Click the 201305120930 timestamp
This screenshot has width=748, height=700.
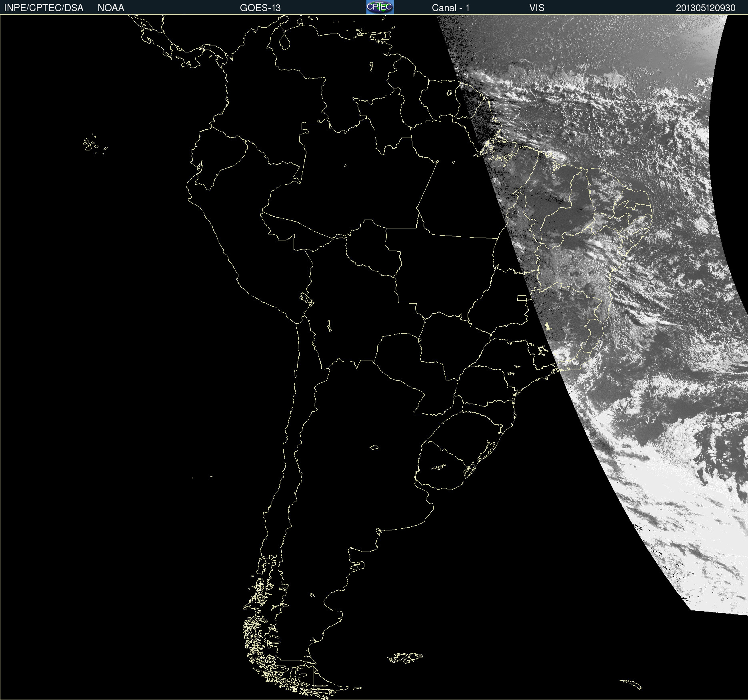706,8
